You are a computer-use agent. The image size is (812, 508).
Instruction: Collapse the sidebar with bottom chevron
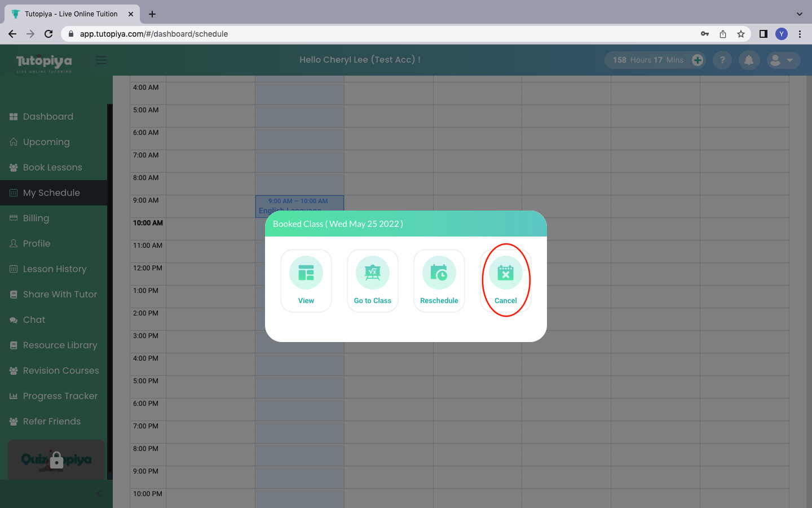(99, 494)
